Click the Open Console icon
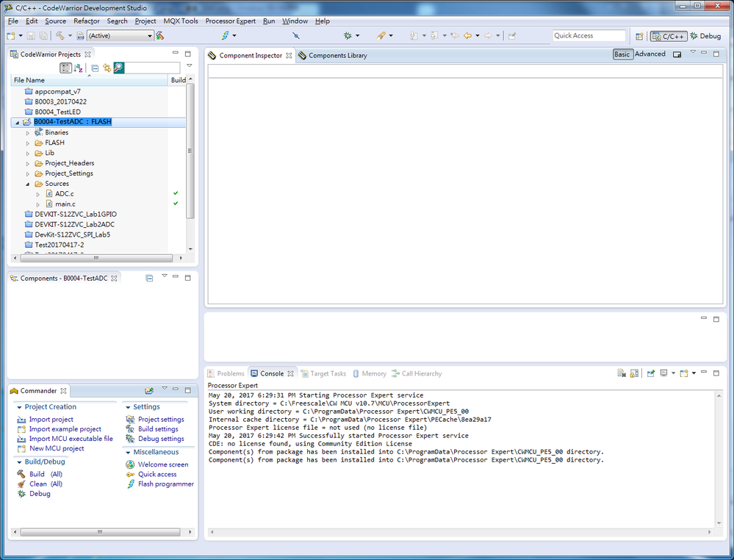734x560 pixels. 684,373
